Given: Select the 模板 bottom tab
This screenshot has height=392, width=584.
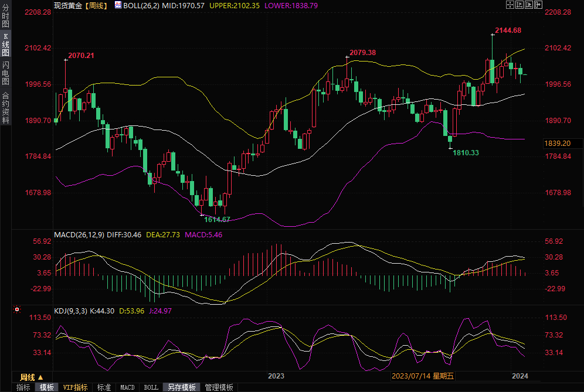Looking at the screenshot, I should (46, 387).
